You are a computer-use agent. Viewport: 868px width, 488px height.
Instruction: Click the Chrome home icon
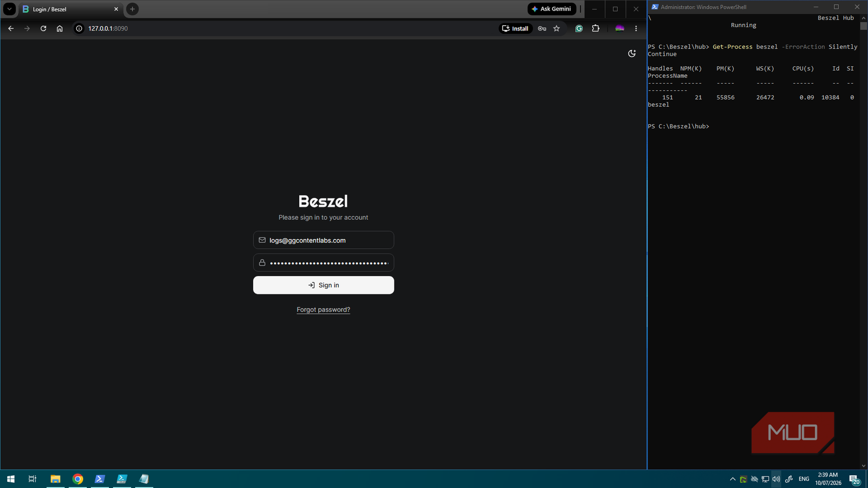click(x=59, y=28)
